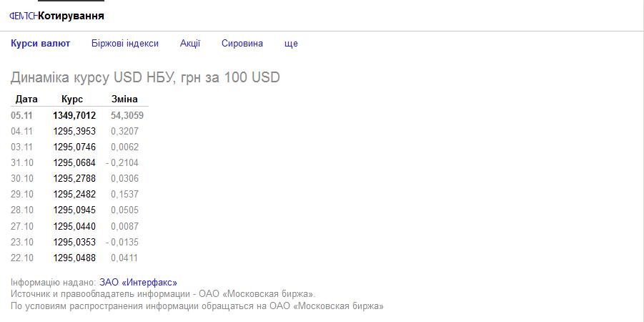Viewport: 644px width, 322px height.
Task: Click the Дата column header
Action: 26,99
